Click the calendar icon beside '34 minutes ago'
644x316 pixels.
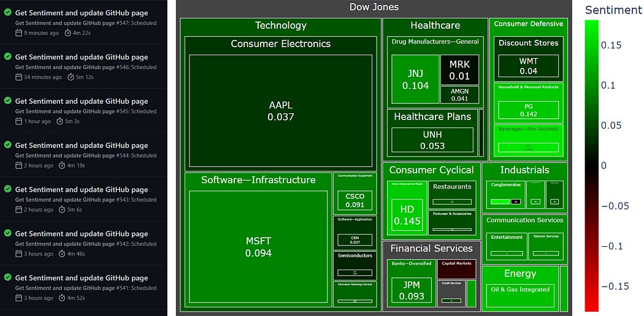click(18, 77)
